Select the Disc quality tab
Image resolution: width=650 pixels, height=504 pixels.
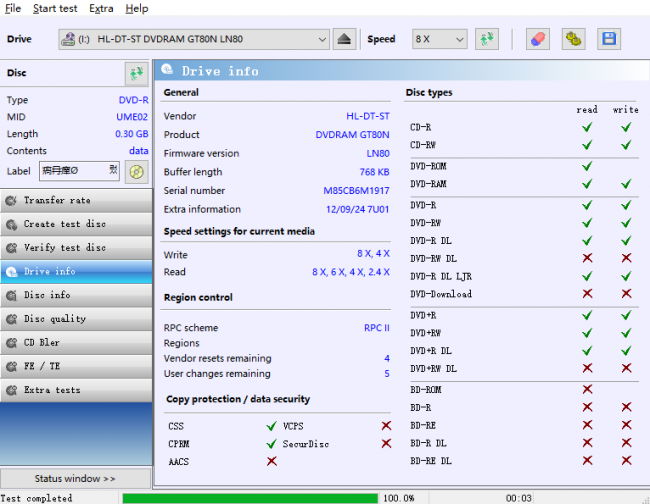[76, 319]
